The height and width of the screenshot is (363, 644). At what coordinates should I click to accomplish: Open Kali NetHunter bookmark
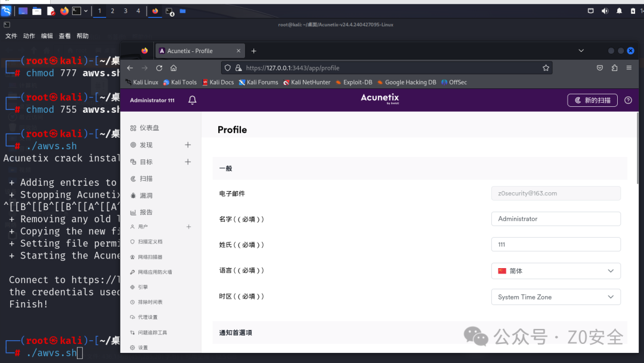306,82
